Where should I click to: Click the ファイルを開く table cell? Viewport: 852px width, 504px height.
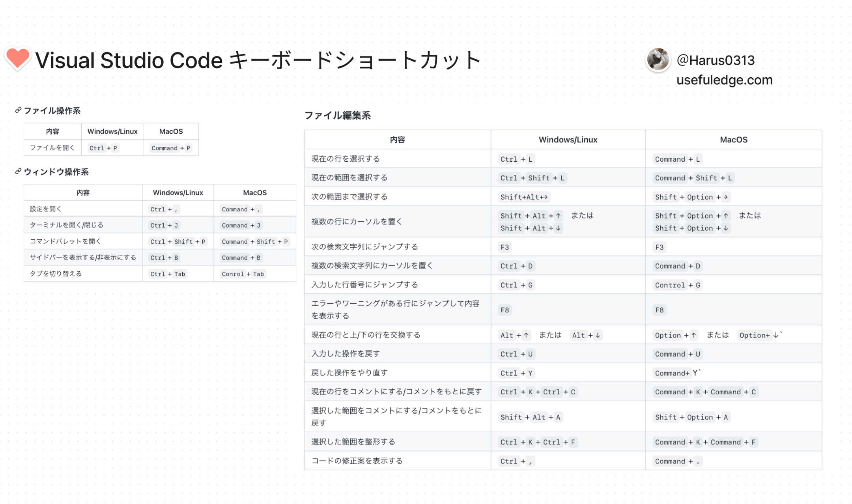pos(52,147)
